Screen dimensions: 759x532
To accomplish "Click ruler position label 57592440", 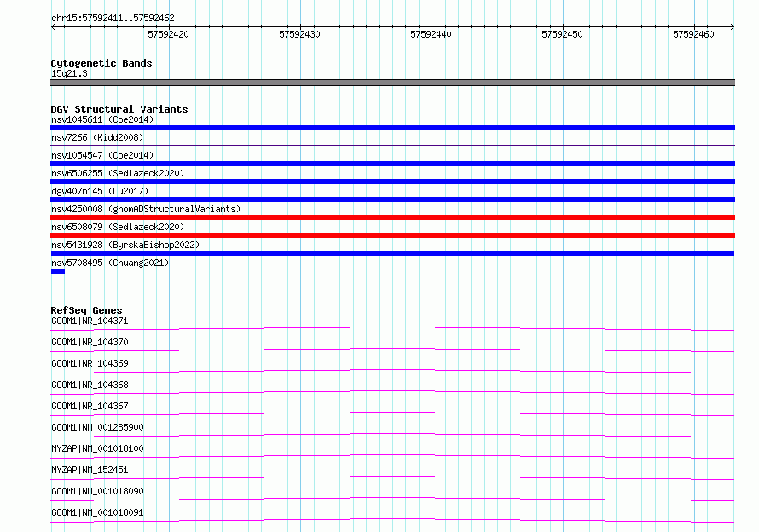I will pos(431,34).
